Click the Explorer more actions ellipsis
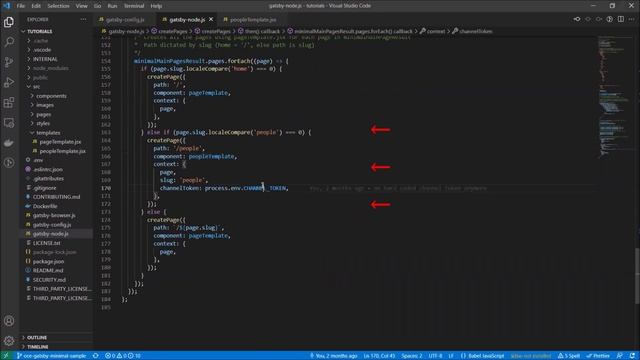The image size is (640, 360). coord(83,19)
